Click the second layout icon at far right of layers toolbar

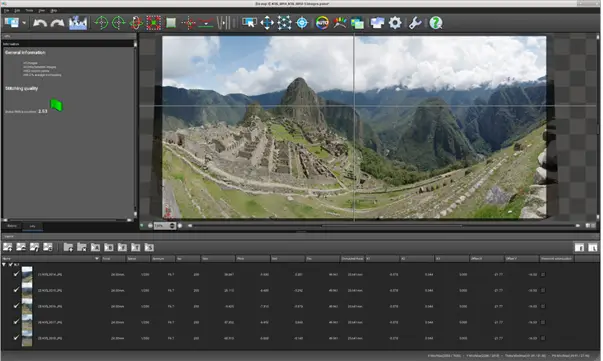(593, 248)
